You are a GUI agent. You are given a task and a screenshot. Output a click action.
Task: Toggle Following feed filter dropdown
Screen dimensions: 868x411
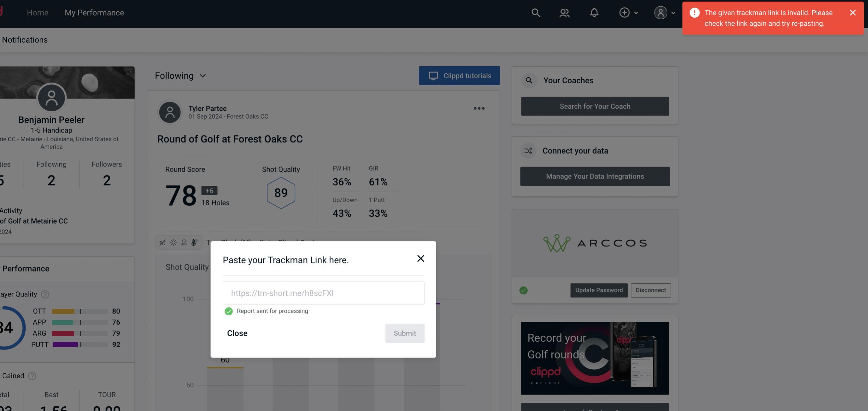(x=180, y=75)
